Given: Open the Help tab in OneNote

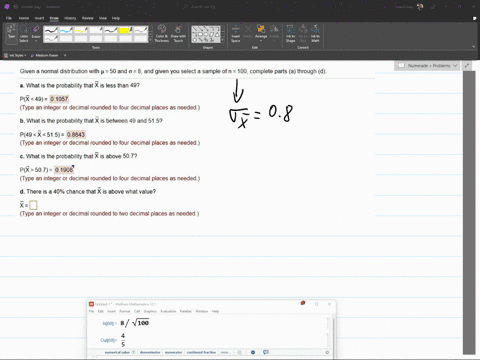Looking at the screenshot, I should (x=116, y=18).
